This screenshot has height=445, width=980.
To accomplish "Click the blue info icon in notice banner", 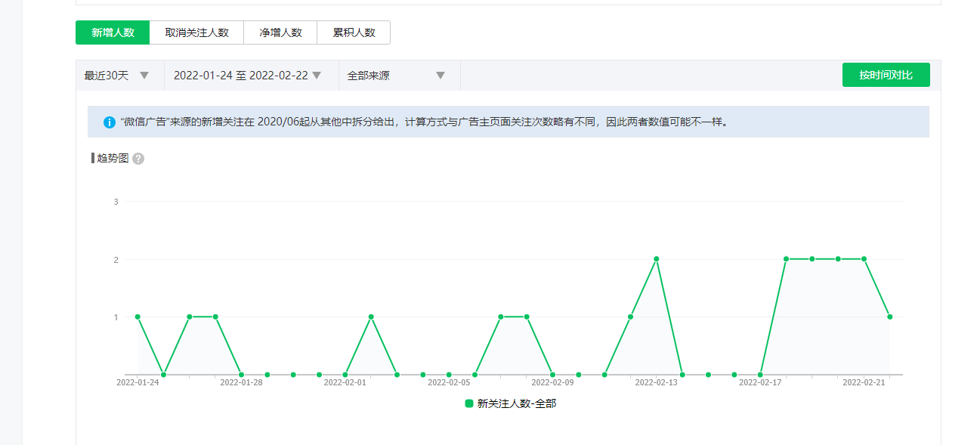I will tap(110, 122).
